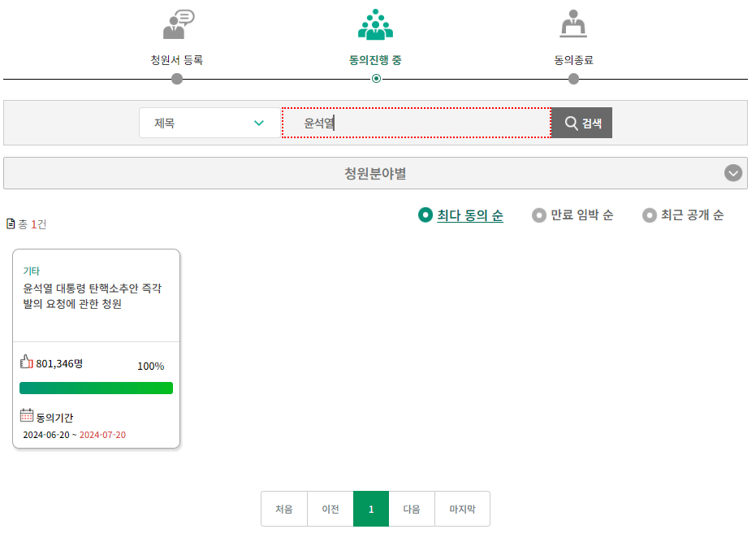Click the 동의진행 중 people icon
The width and height of the screenshot is (756, 551).
coord(375,24)
